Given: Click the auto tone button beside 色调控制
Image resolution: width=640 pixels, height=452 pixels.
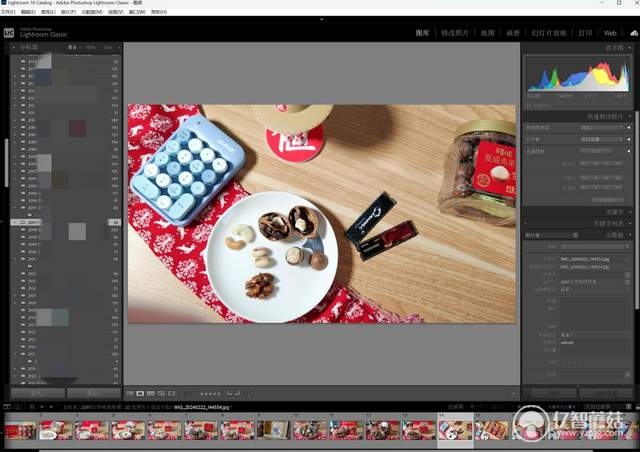Looking at the screenshot, I should [596, 151].
